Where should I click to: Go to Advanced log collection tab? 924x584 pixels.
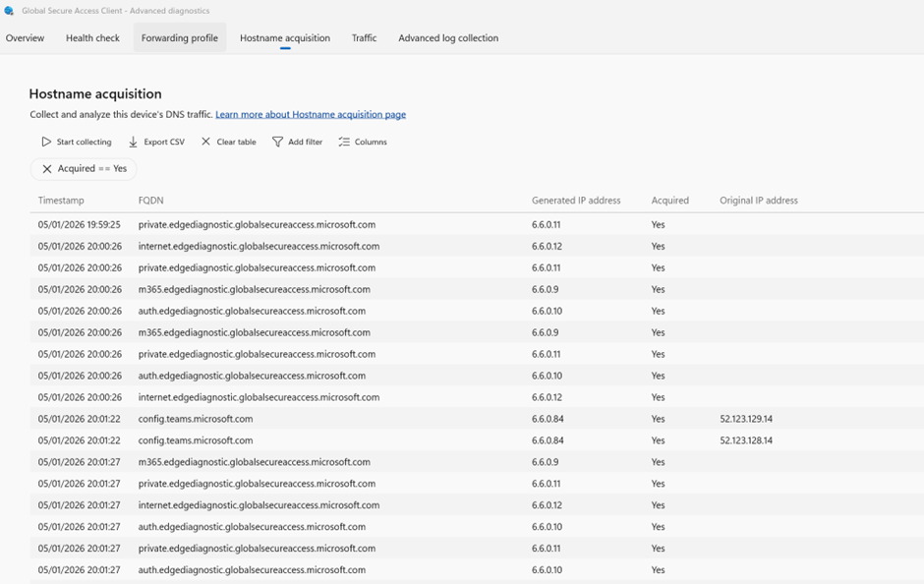click(447, 38)
